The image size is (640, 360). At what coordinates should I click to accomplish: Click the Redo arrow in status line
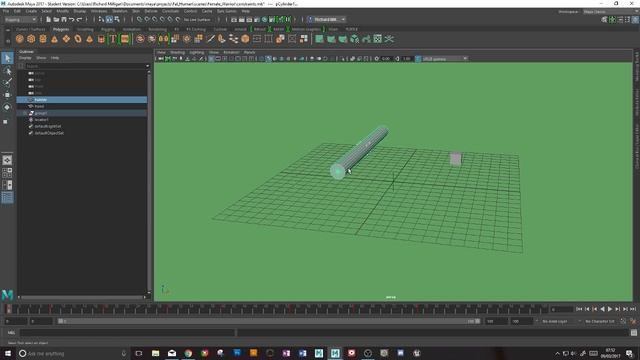pos(80,19)
